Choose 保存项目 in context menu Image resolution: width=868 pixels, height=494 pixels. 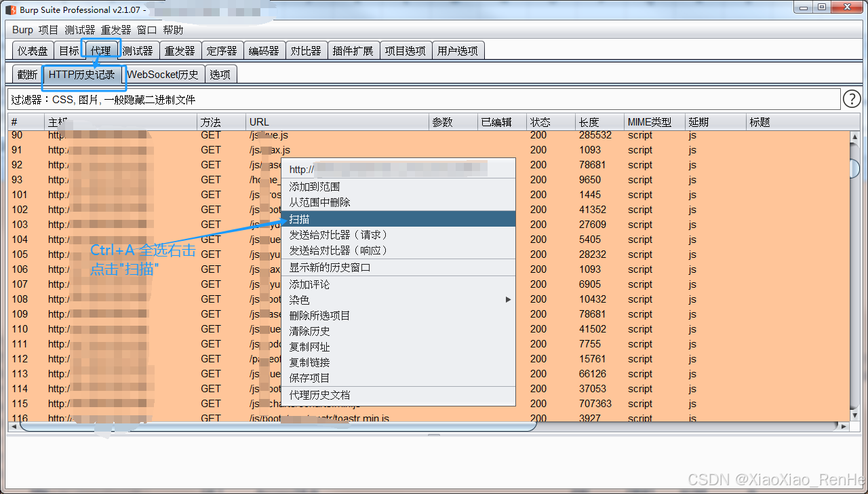[399, 378]
